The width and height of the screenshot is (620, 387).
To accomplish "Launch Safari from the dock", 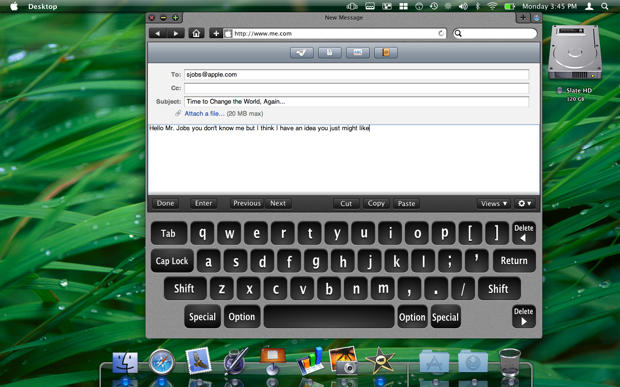I will (162, 361).
